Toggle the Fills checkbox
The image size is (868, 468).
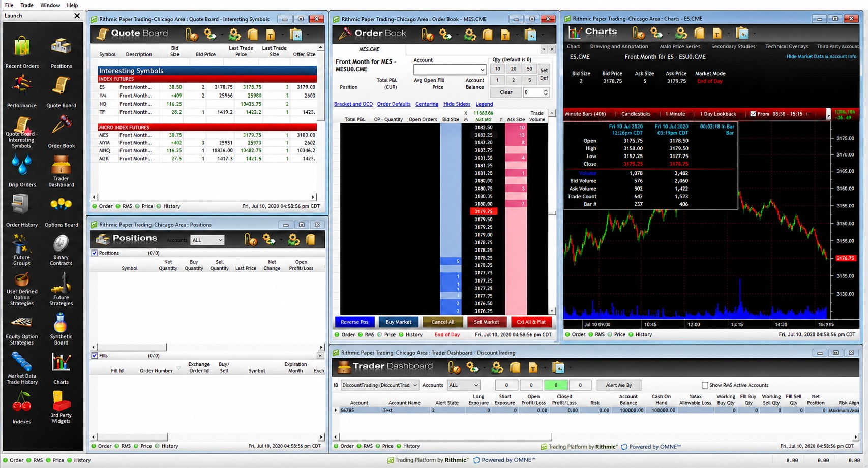[x=94, y=356]
